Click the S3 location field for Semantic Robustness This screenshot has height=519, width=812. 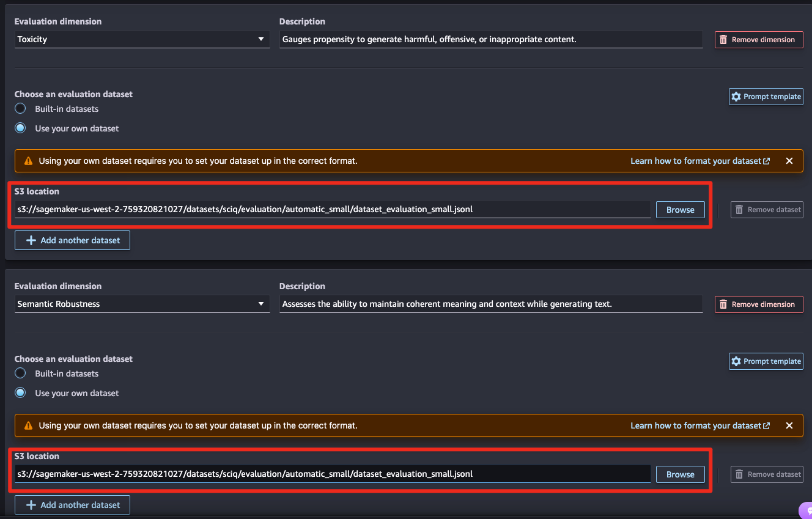(333, 474)
